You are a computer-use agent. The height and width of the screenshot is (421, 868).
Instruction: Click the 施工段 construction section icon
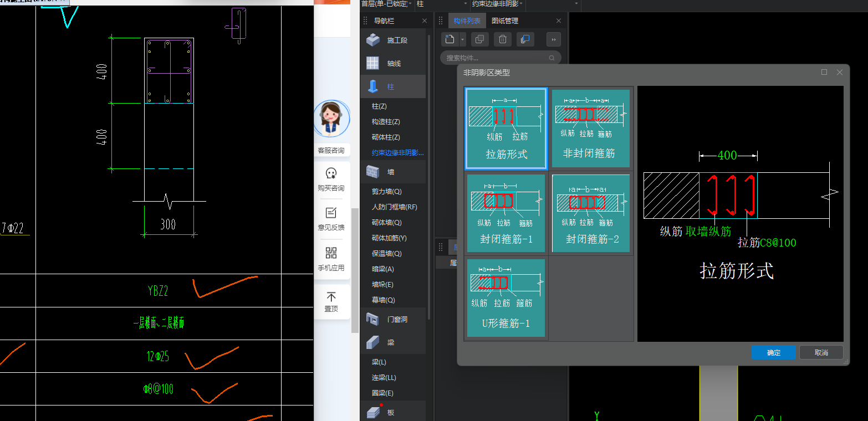click(x=373, y=40)
